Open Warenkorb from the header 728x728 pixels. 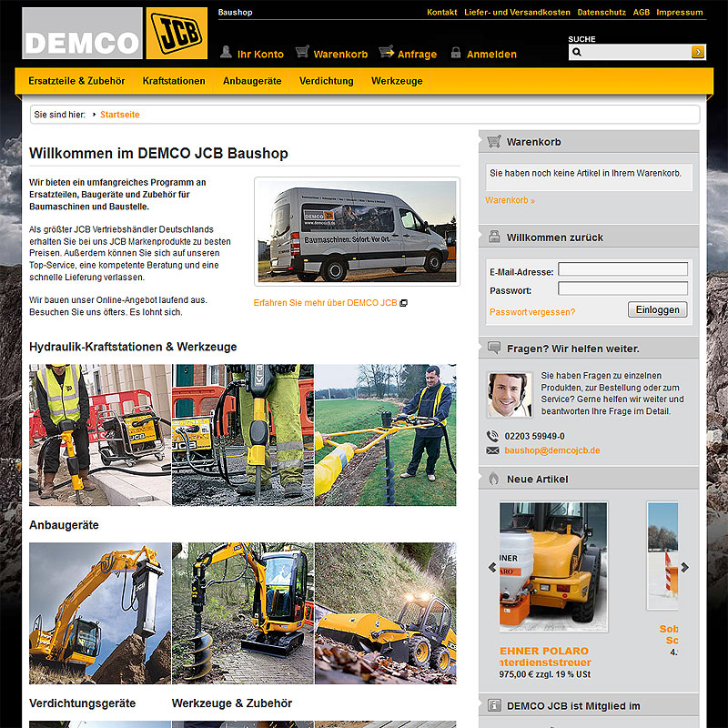(x=340, y=55)
